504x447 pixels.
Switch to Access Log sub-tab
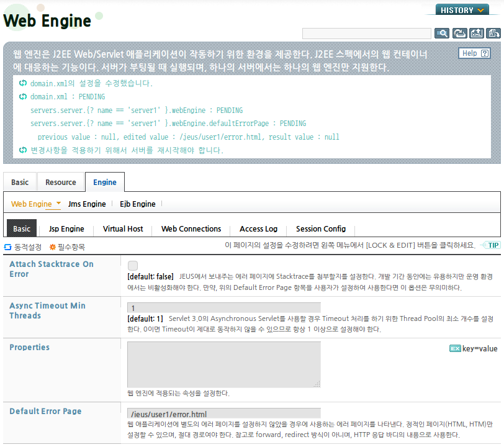click(x=258, y=228)
